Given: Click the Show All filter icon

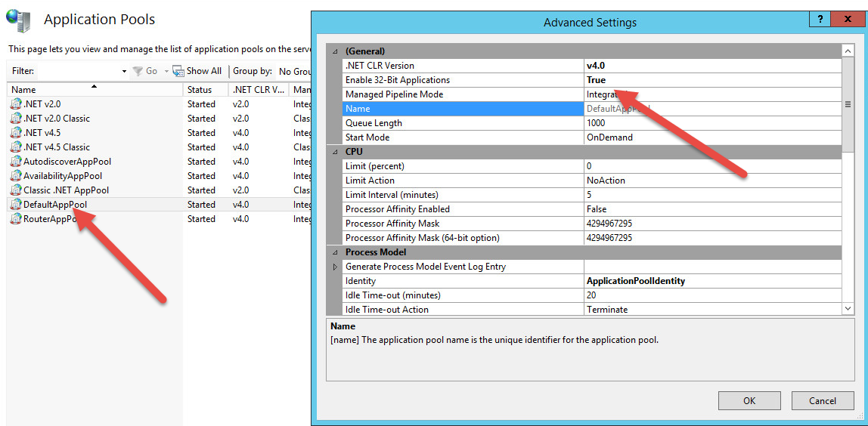Looking at the screenshot, I should point(178,71).
